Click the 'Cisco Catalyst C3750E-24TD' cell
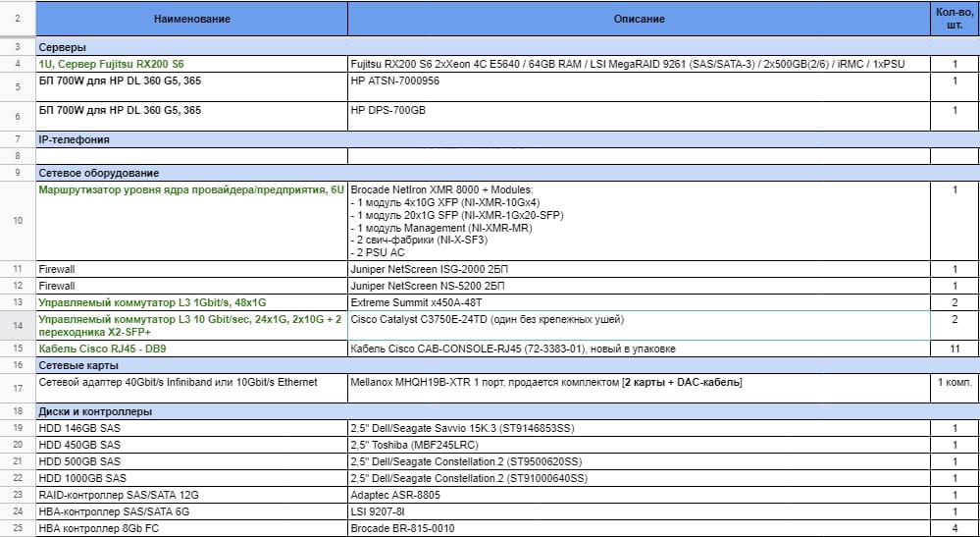 639,326
